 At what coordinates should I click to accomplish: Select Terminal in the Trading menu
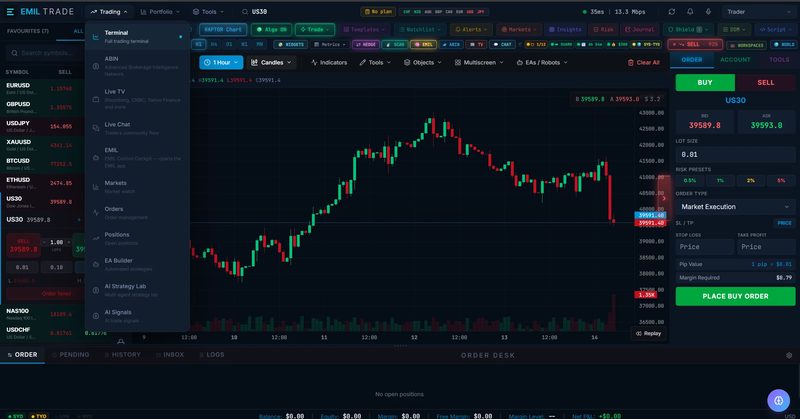click(137, 36)
